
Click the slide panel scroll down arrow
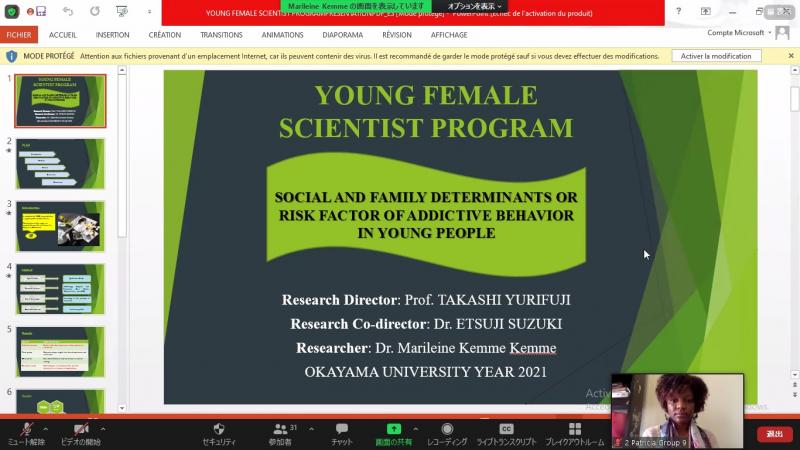point(122,408)
